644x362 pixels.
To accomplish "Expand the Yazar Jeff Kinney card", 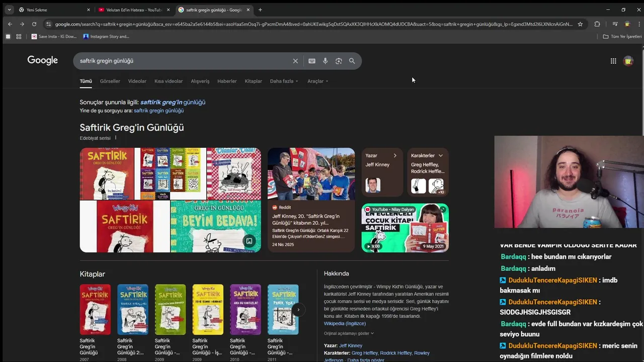I will click(382, 171).
